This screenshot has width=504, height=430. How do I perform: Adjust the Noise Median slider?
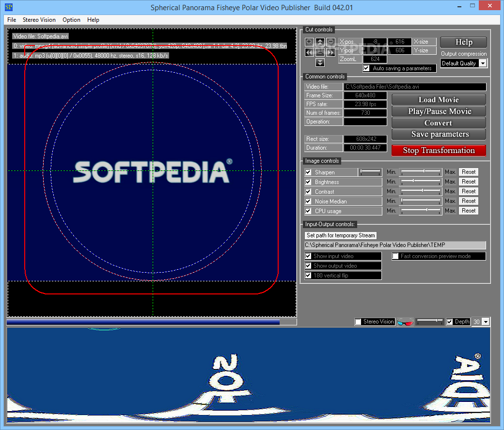(x=421, y=200)
